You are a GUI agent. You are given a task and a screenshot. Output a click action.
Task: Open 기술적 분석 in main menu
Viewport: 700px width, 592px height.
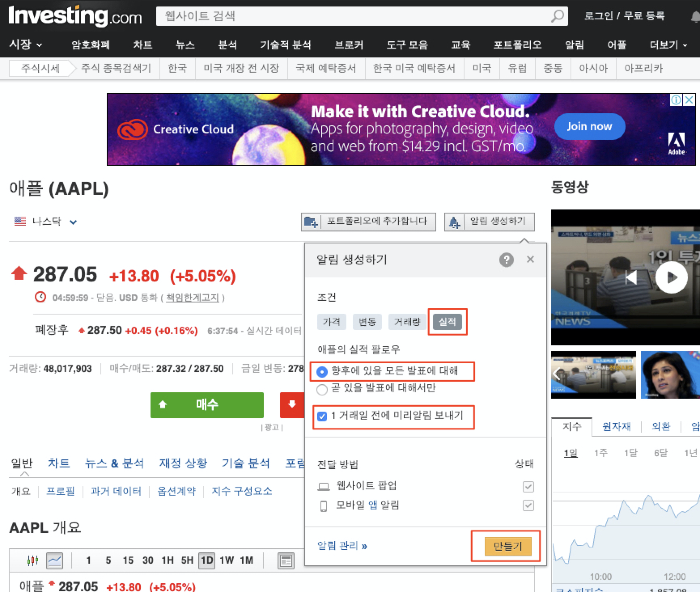point(285,45)
